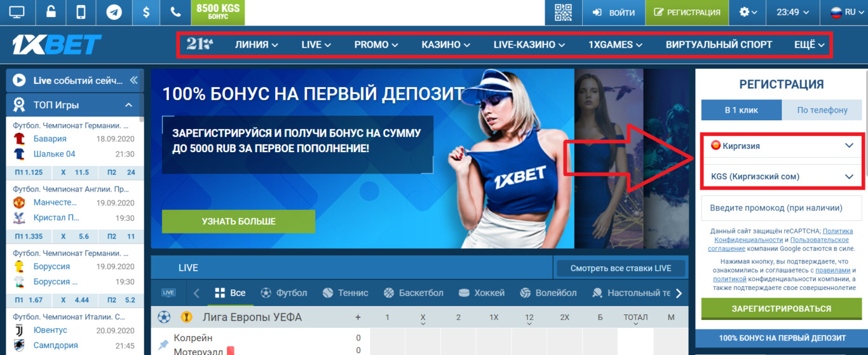The height and width of the screenshot is (355, 868).
Task: Click the live stream icon in LIVE bar
Action: (168, 293)
